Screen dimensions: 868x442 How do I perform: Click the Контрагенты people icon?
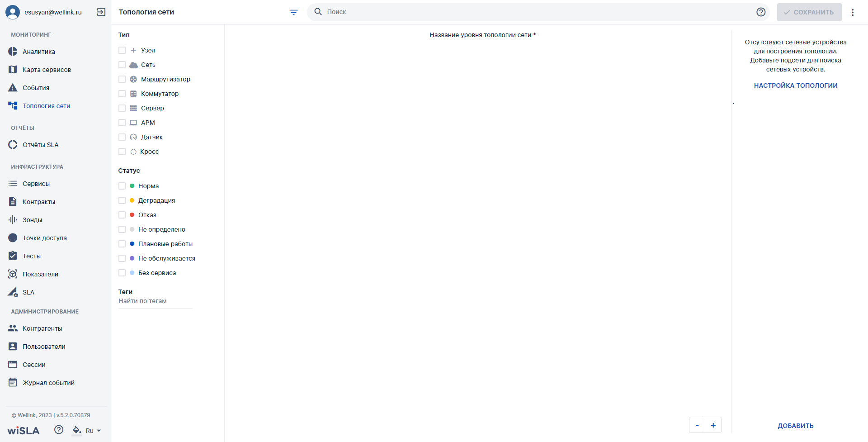13,328
